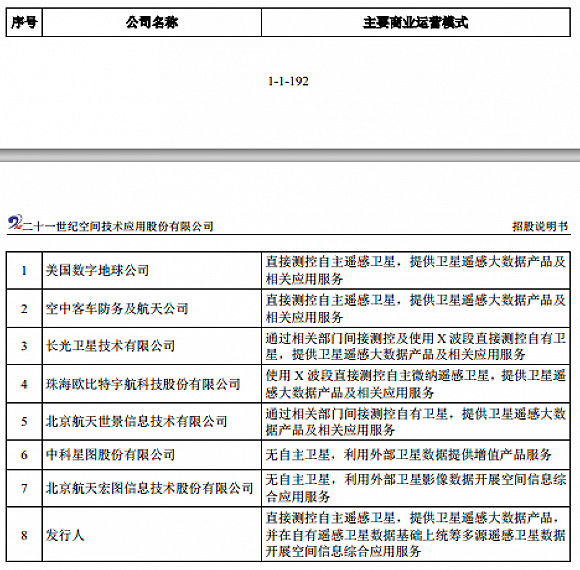This screenshot has height=570, width=580.
Task: Select cell 发行人
Action: point(152,535)
